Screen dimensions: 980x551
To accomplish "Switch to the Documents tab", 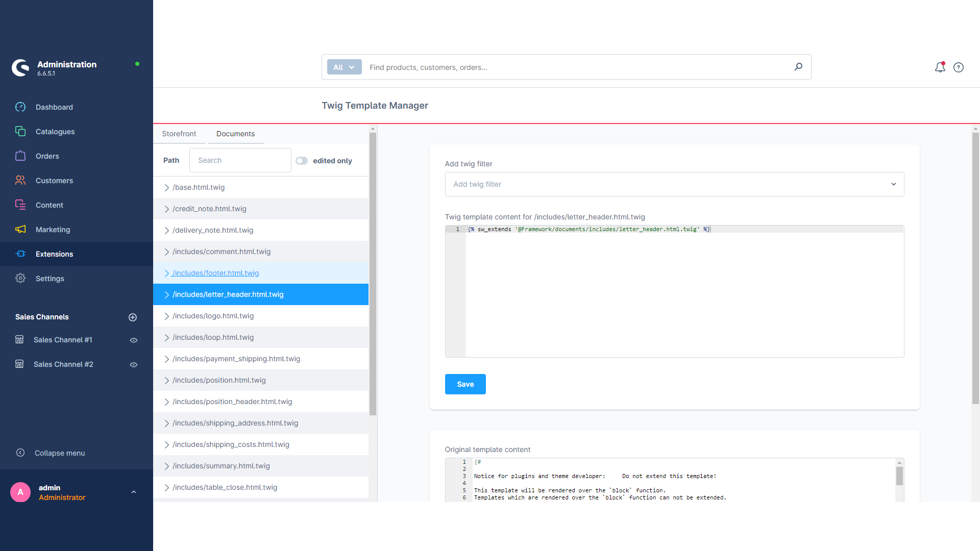I will [x=236, y=134].
